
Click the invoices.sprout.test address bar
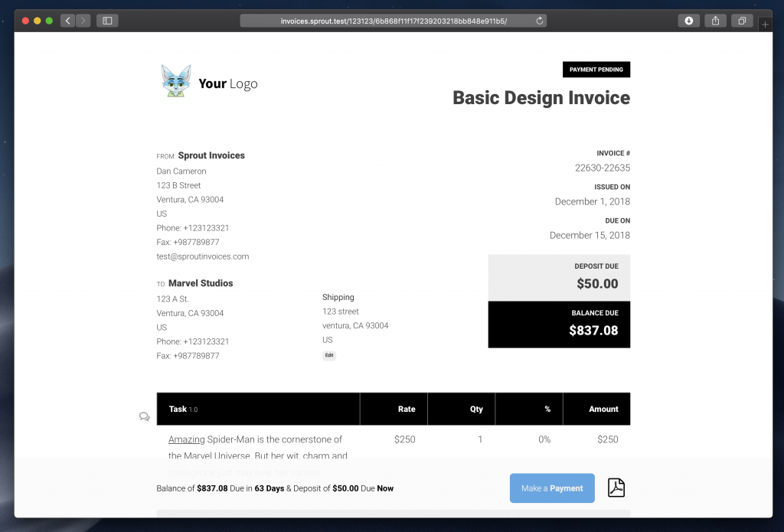(x=394, y=21)
